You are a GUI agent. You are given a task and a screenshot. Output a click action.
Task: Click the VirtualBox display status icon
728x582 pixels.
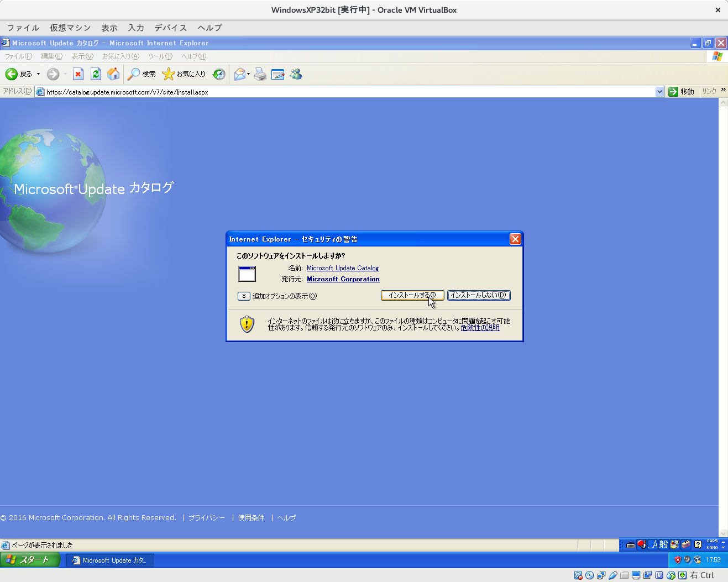pyautogui.click(x=636, y=575)
